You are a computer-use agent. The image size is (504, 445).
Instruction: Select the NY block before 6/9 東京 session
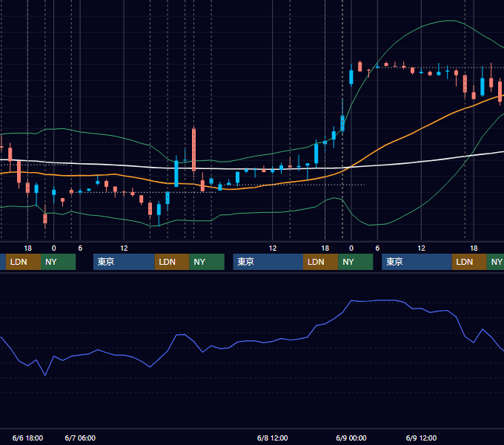point(356,262)
